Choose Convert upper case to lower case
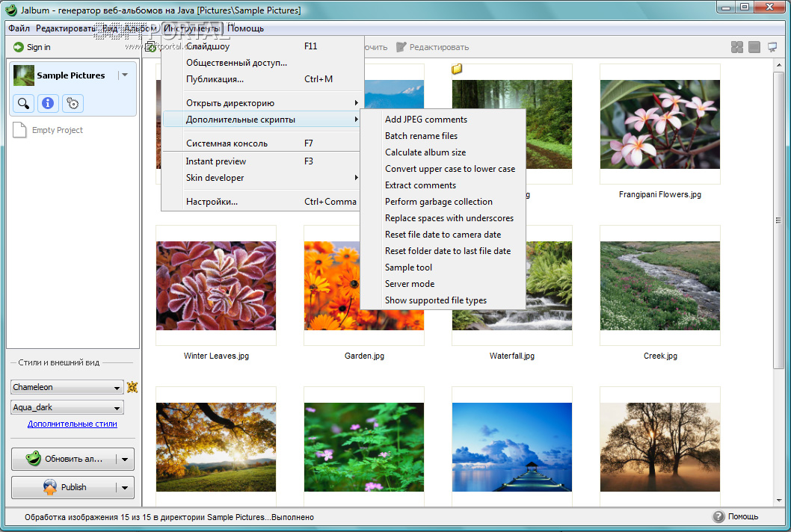The width and height of the screenshot is (791, 532). click(x=443, y=169)
